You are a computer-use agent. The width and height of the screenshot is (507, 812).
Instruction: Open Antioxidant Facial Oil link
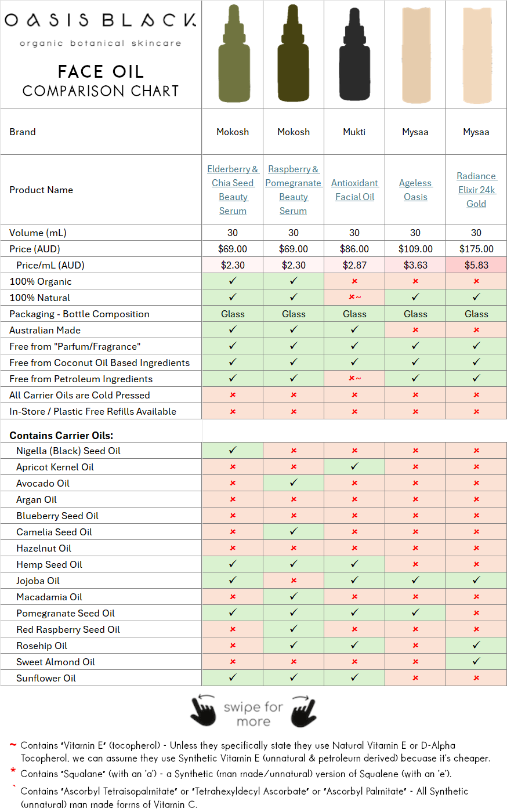pyautogui.click(x=354, y=190)
